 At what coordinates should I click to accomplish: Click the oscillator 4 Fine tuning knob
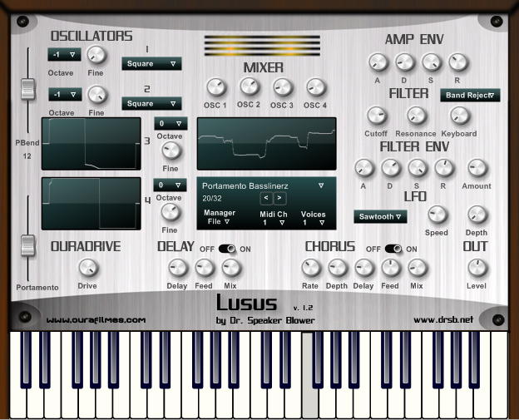point(171,212)
